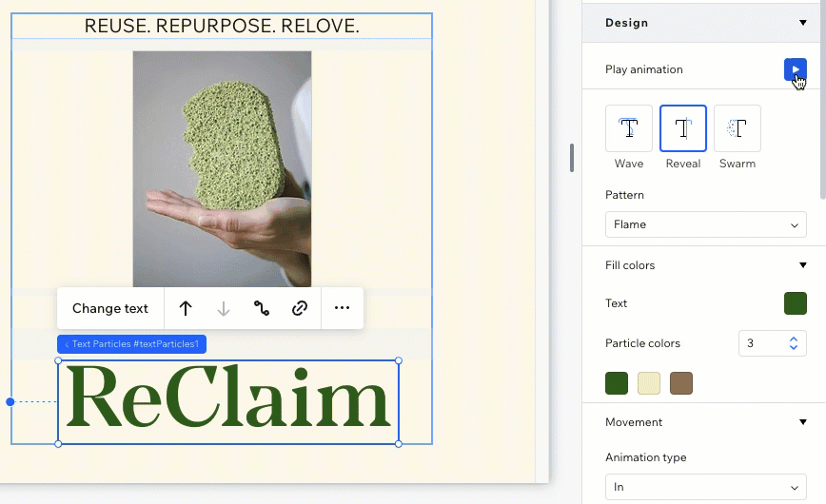Screen dimensions: 826x504
Task: Select the Swarm animation style
Action: [x=737, y=128]
